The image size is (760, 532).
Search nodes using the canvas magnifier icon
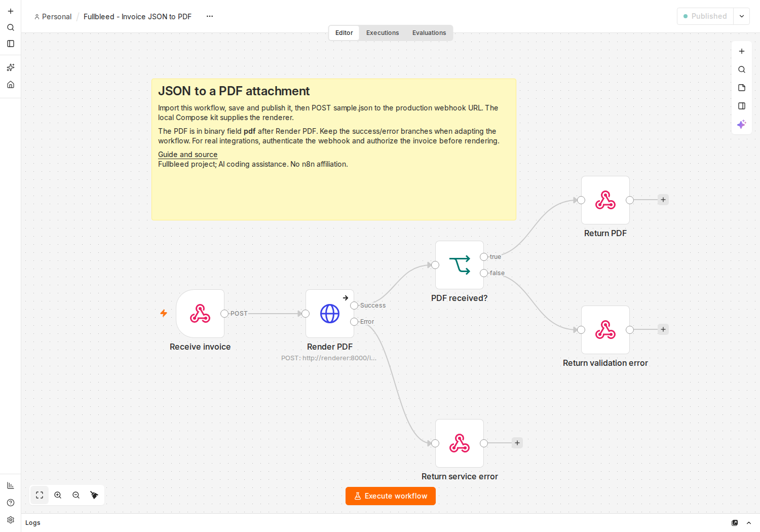coord(742,69)
